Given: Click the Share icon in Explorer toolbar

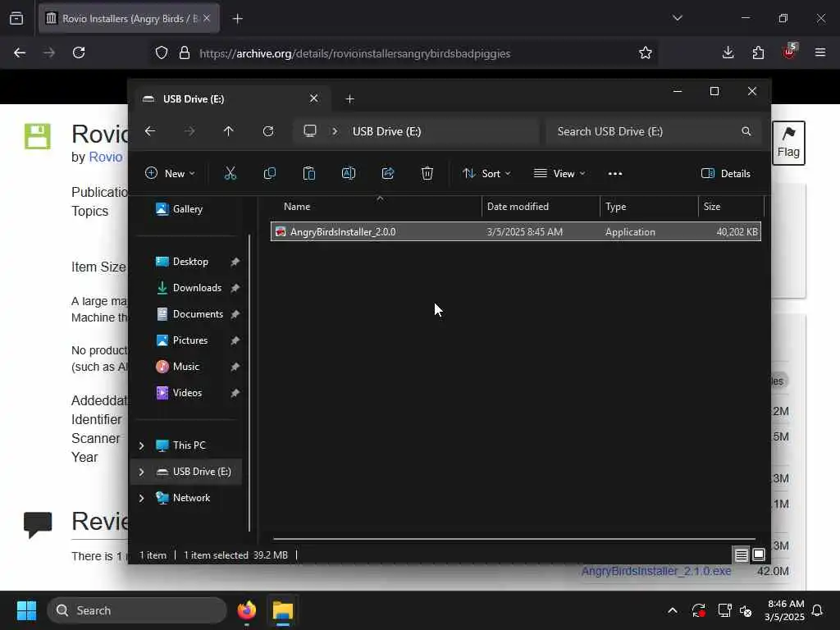Looking at the screenshot, I should 388,173.
